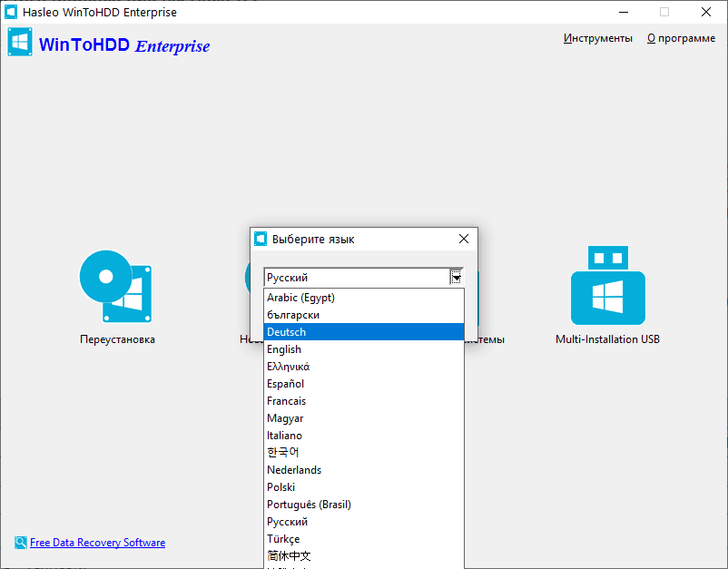728x569 pixels.
Task: Pick 简体中文 in the language list
Action: (364, 556)
